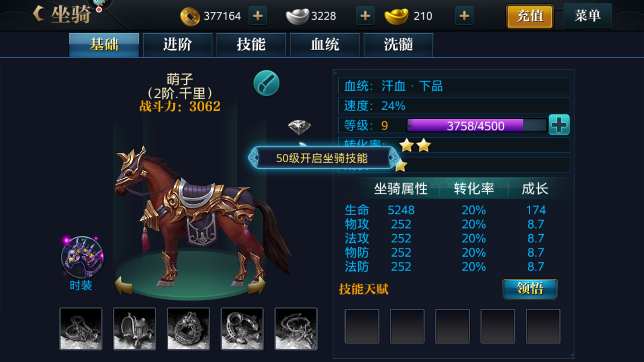The width and height of the screenshot is (644, 362).
Task: Click the purple level experience bar
Action: coord(477,125)
